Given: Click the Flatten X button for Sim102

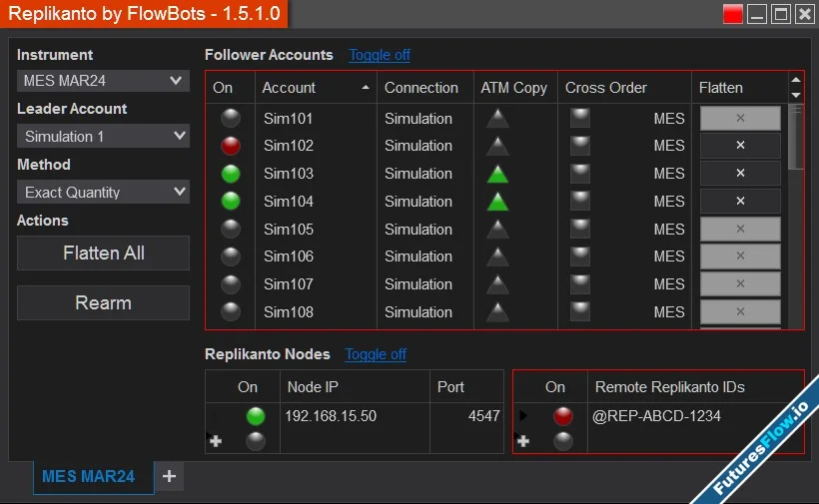Looking at the screenshot, I should coord(740,146).
